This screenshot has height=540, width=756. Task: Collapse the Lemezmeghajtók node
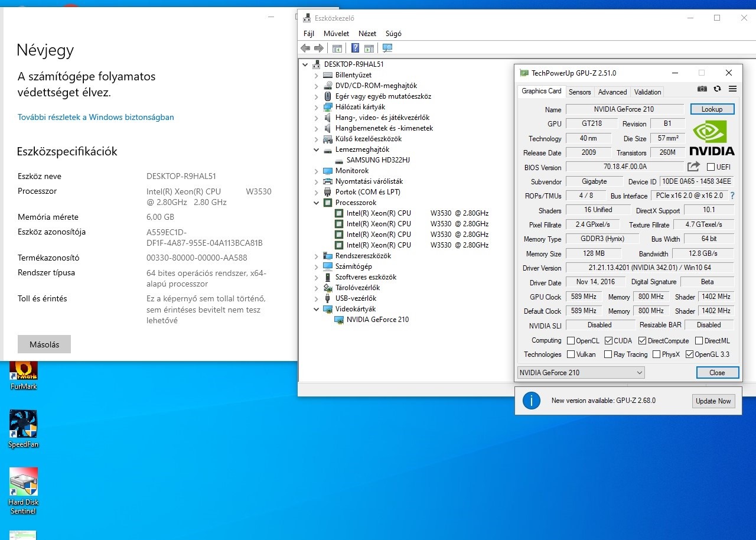[x=317, y=149]
